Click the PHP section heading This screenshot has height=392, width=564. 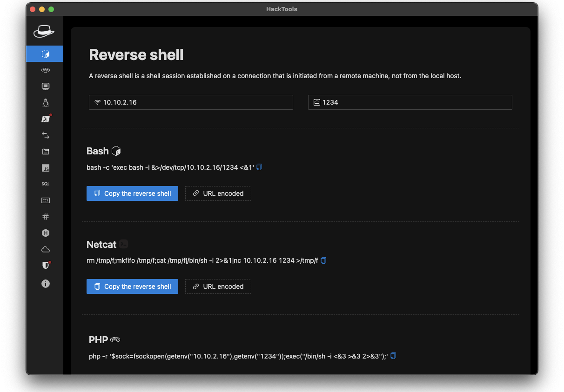(x=99, y=340)
